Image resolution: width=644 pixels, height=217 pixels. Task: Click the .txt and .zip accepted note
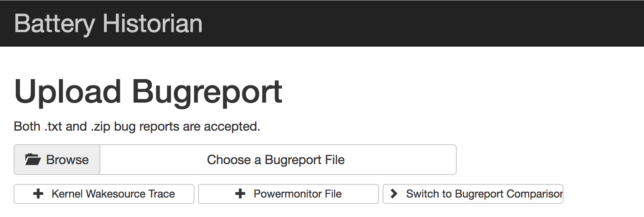[137, 127]
